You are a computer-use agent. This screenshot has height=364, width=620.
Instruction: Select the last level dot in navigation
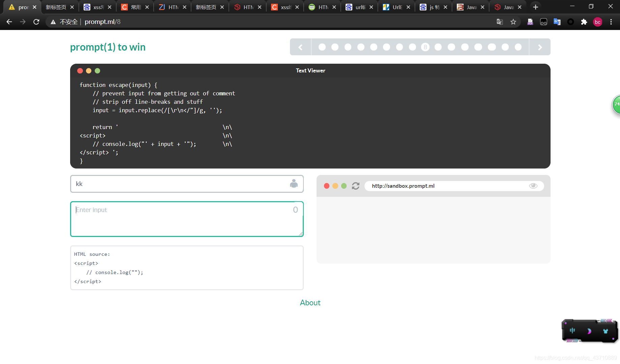pyautogui.click(x=518, y=47)
